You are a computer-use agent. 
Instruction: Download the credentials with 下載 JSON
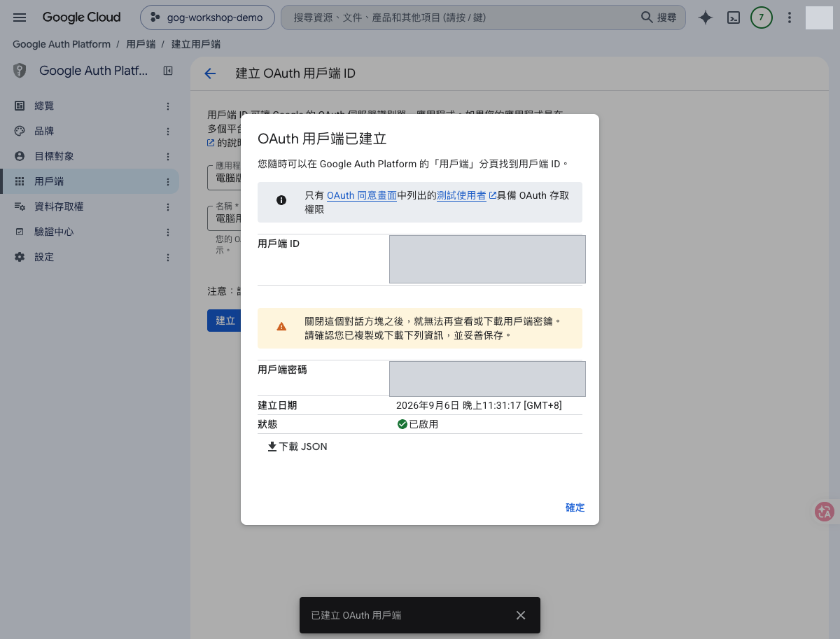point(297,447)
